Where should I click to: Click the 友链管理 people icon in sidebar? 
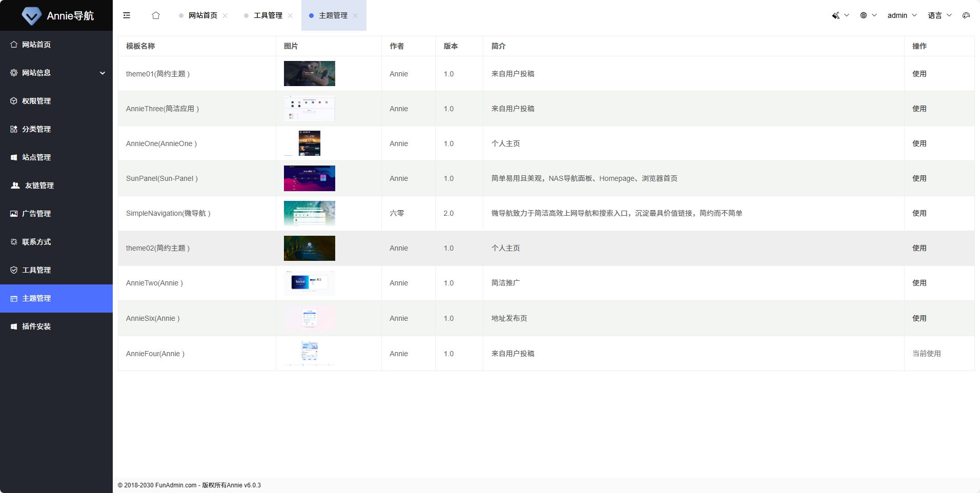click(x=14, y=186)
